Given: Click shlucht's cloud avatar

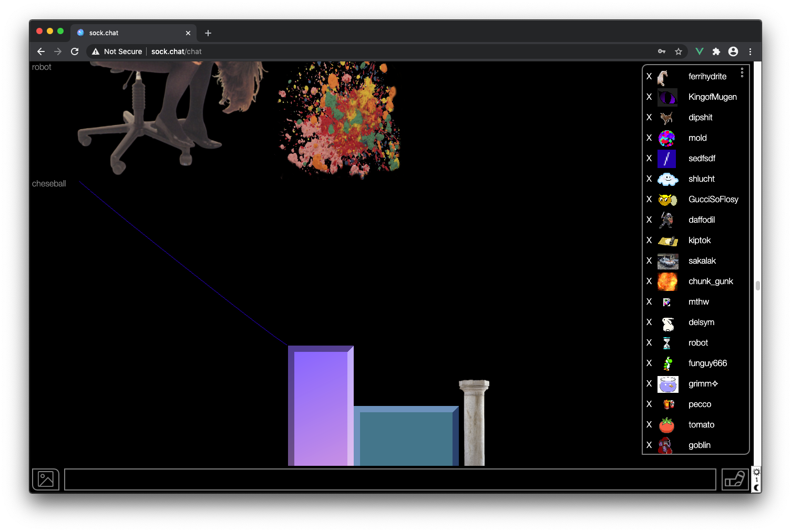Looking at the screenshot, I should pos(667,180).
